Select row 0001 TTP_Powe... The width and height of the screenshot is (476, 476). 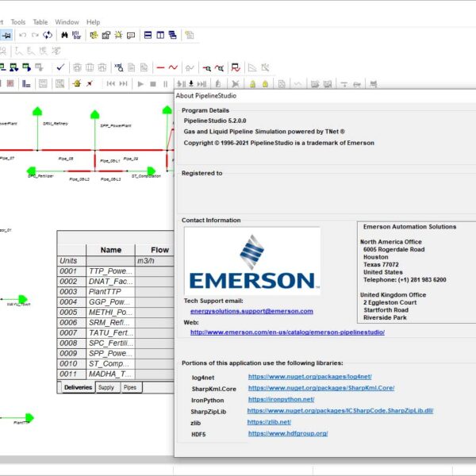click(x=115, y=271)
